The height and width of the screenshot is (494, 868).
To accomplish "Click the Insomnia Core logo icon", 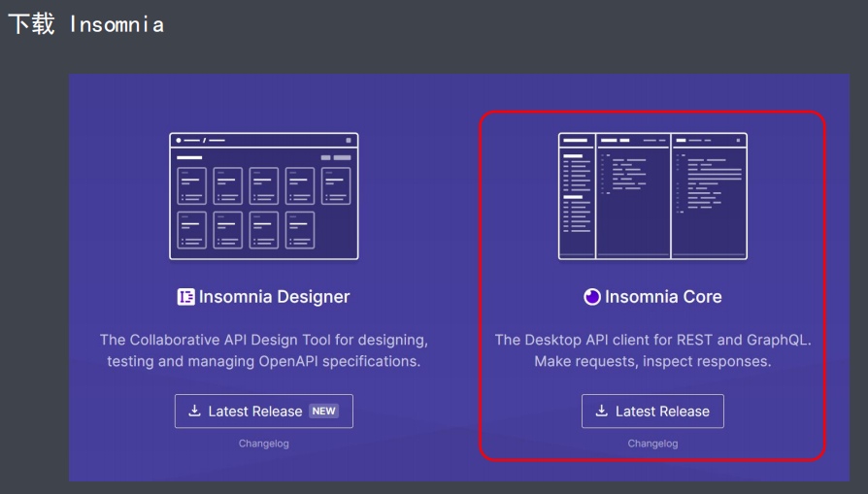I will [x=591, y=297].
